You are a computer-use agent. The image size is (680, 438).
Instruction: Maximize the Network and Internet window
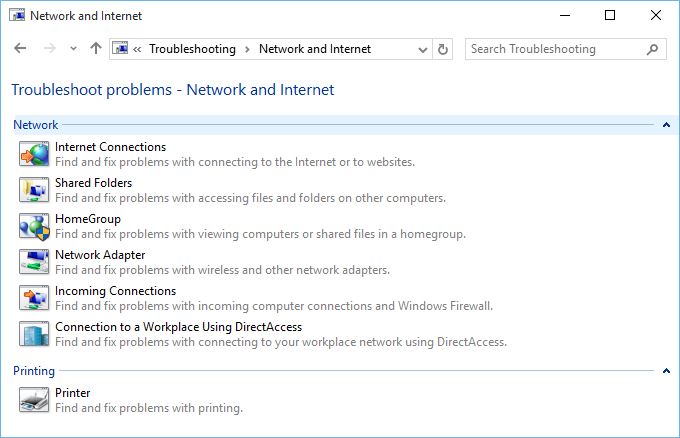pos(610,16)
